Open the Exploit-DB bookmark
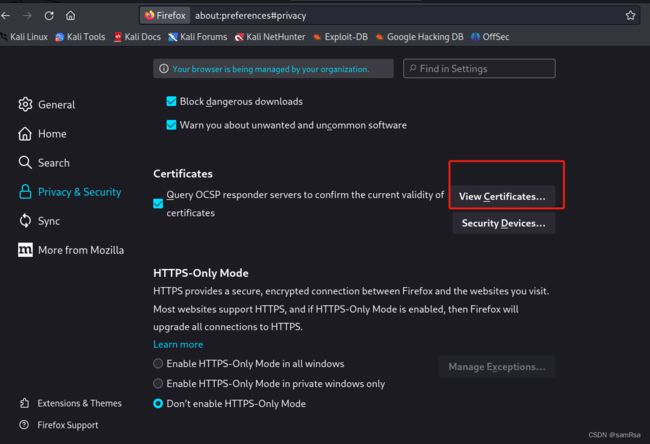 click(340, 37)
